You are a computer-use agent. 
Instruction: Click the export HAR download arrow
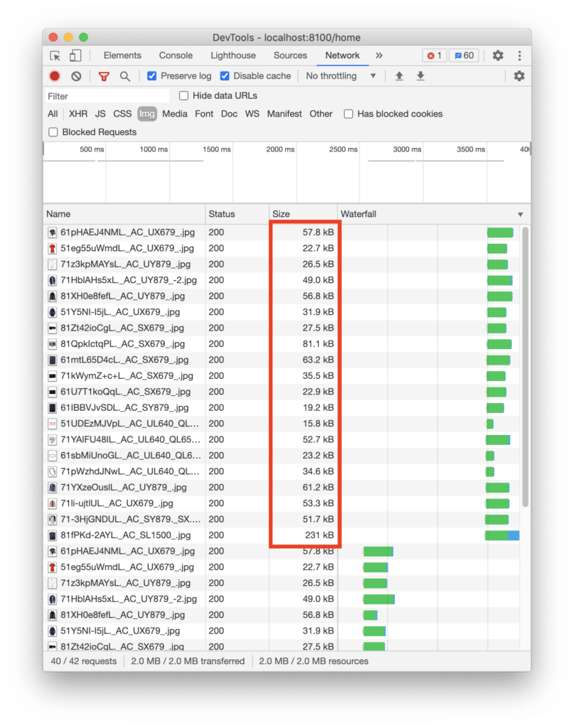pos(420,76)
